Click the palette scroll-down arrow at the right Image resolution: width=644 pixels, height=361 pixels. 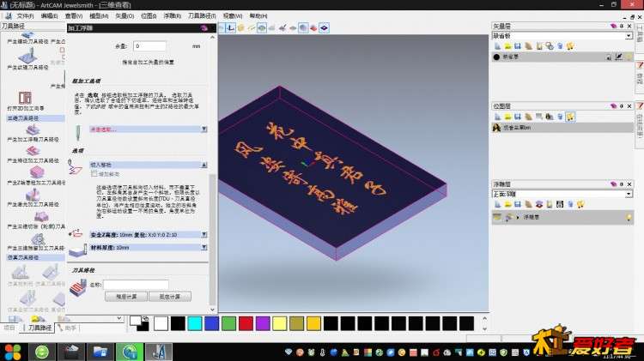tap(484, 328)
